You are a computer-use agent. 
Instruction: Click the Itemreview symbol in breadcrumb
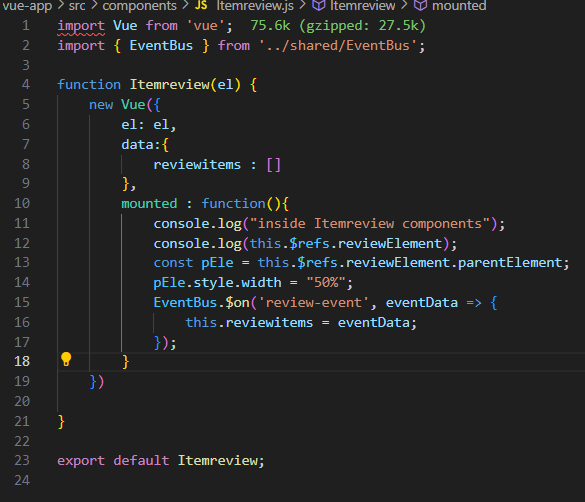pos(362,6)
